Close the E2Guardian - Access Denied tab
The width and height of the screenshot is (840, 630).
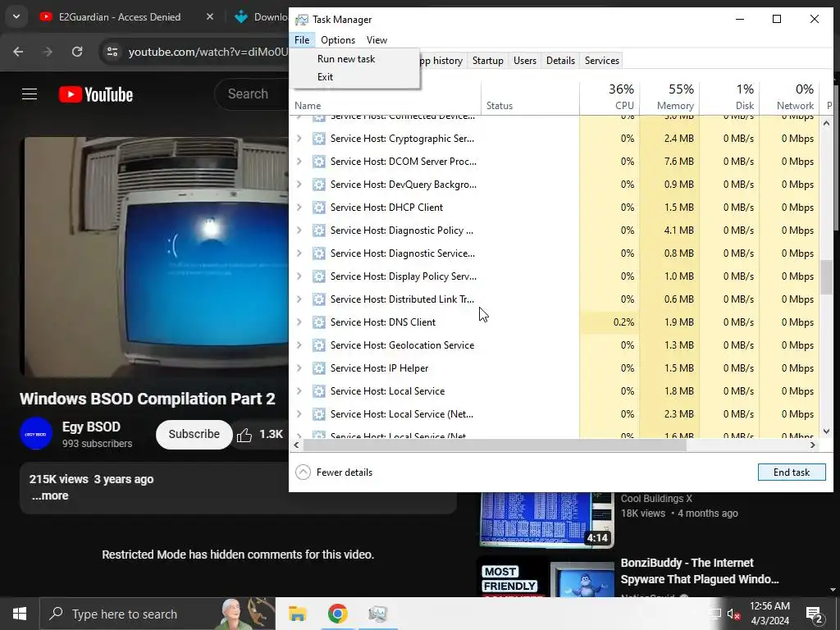coord(210,16)
